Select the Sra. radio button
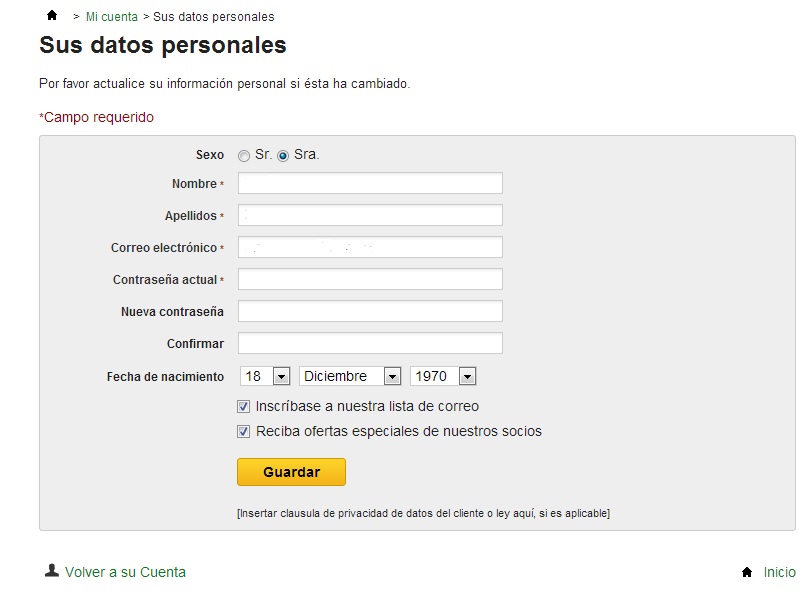This screenshot has height=601, width=810. pos(283,156)
